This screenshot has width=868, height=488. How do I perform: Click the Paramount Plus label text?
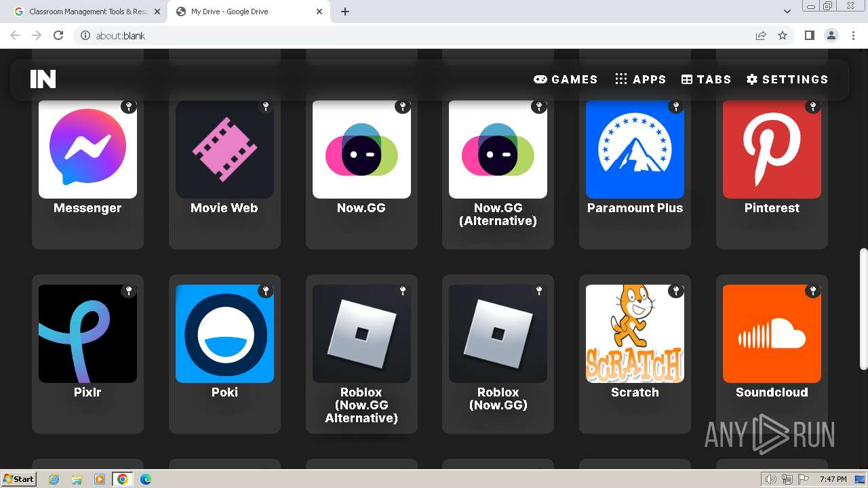point(635,208)
